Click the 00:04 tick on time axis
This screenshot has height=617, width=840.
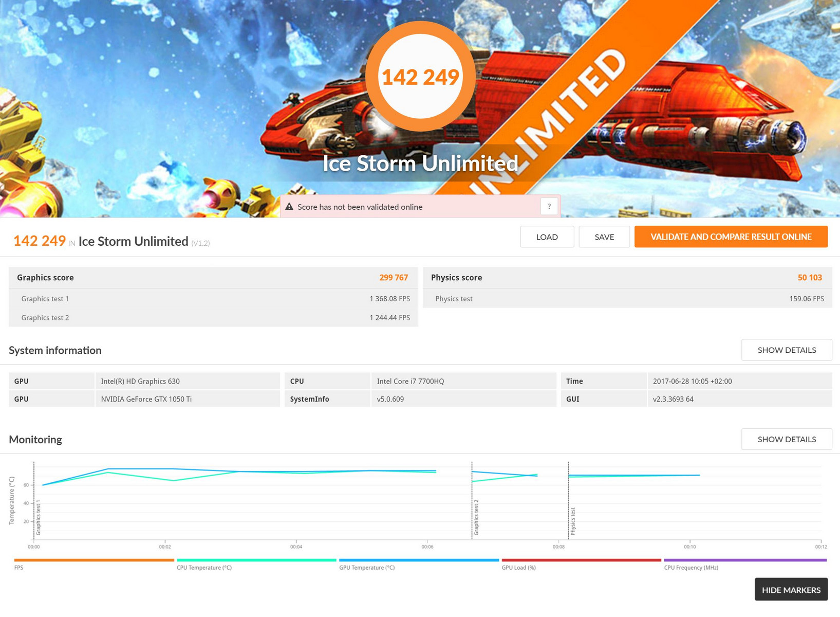coord(296,547)
